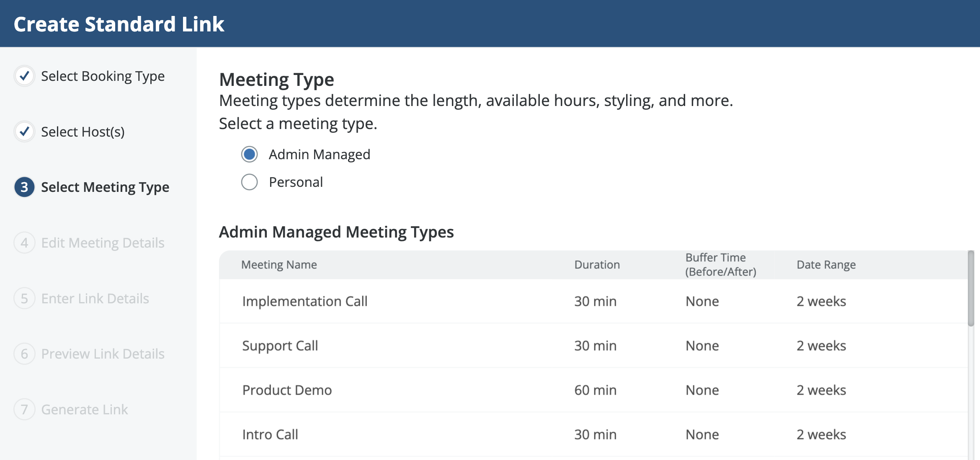Click the step 3 number circle icon

[x=24, y=187]
